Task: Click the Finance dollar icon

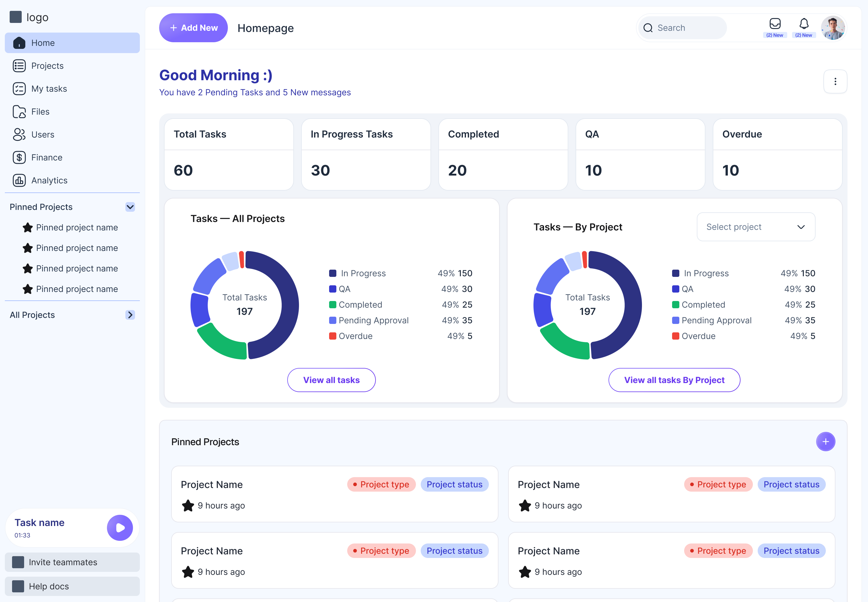Action: [x=19, y=157]
